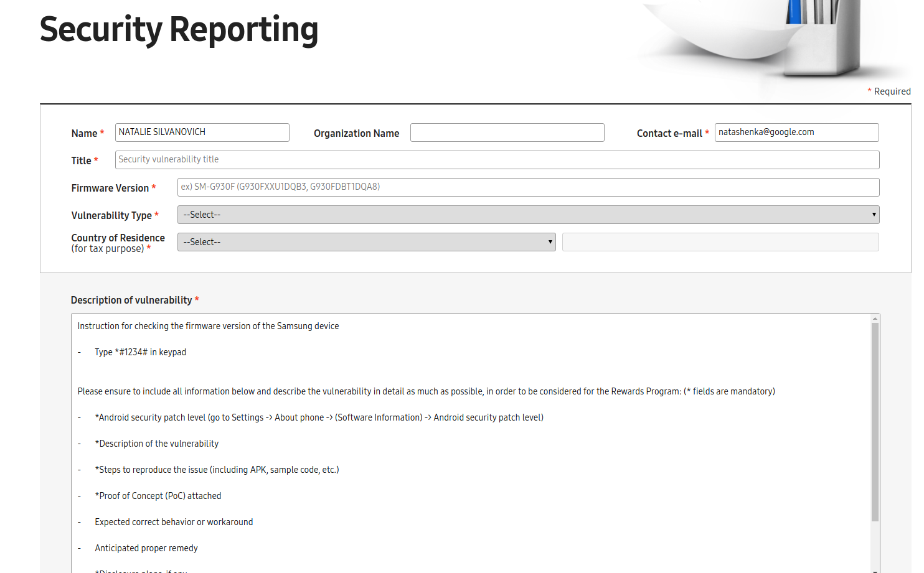This screenshot has height=573, width=924.
Task: Click the Vulnerability Type label
Action: click(111, 215)
